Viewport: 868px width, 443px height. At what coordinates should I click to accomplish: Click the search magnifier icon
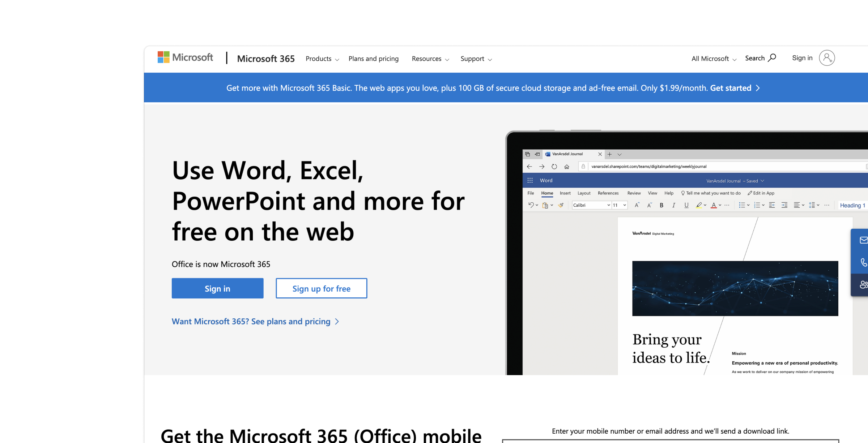(x=772, y=58)
